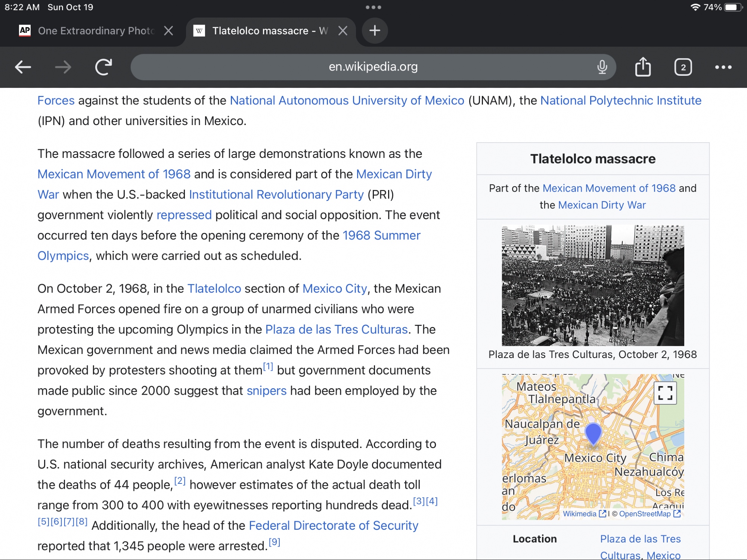
Task: Close the One Extraordinary Photo tab
Action: 168,31
